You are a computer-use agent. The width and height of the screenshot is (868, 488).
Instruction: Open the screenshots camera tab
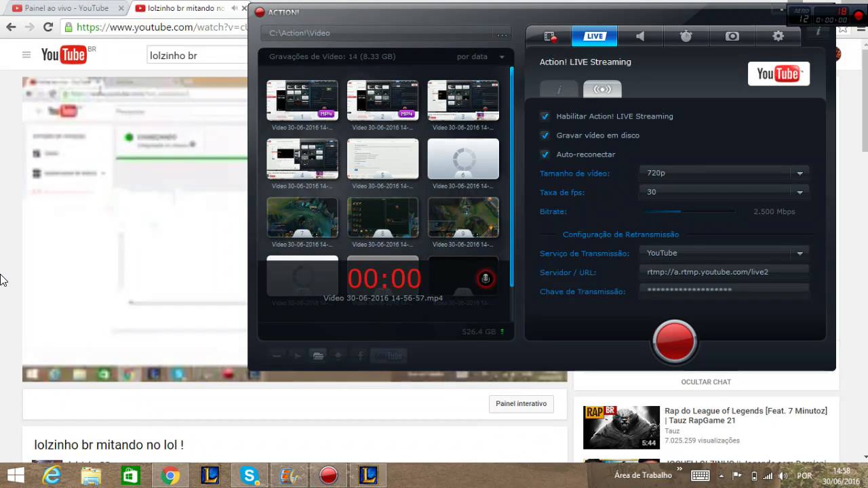click(x=732, y=37)
